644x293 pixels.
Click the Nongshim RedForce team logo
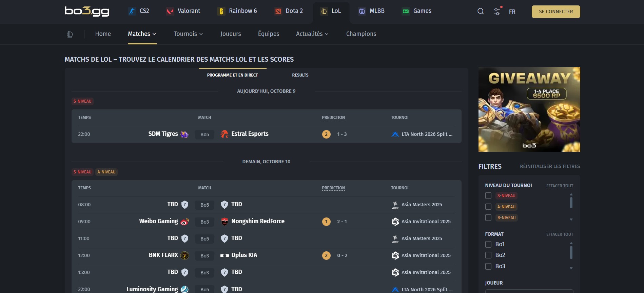(224, 222)
